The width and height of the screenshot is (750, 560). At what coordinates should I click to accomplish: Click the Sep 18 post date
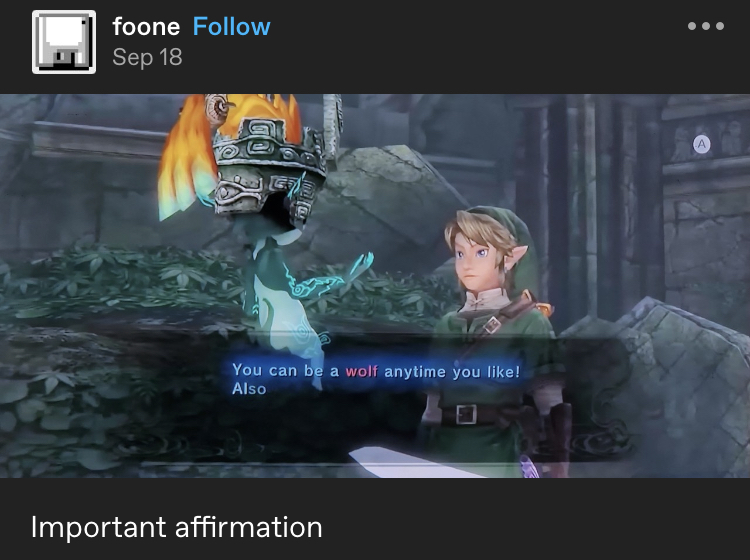(147, 57)
